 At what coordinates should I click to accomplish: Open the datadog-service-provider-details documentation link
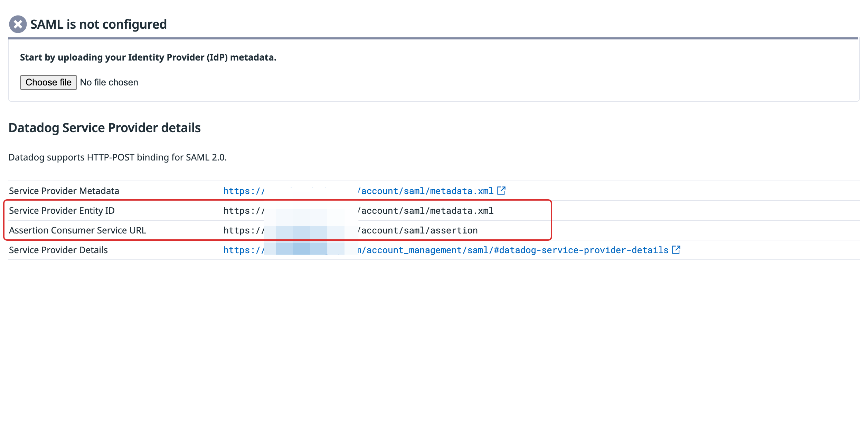pyautogui.click(x=446, y=250)
